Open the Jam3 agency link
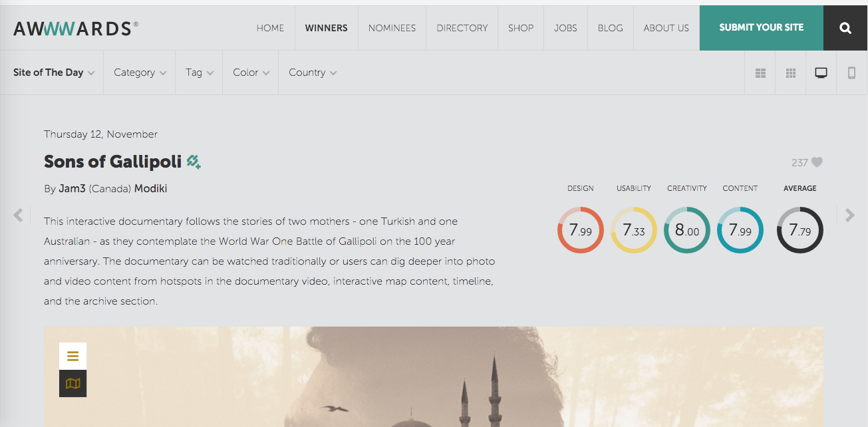Screen dimensions: 868x427 pyautogui.click(x=72, y=189)
